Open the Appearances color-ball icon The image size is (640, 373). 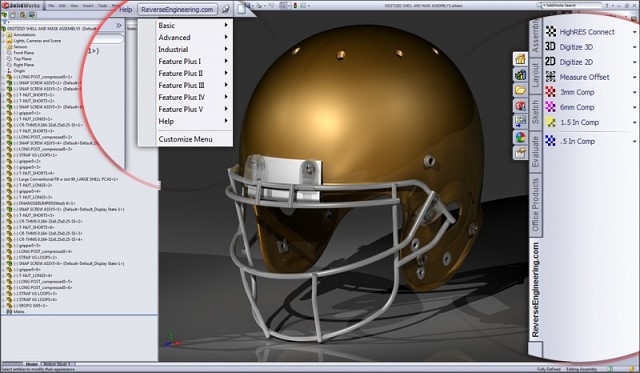coord(520,137)
